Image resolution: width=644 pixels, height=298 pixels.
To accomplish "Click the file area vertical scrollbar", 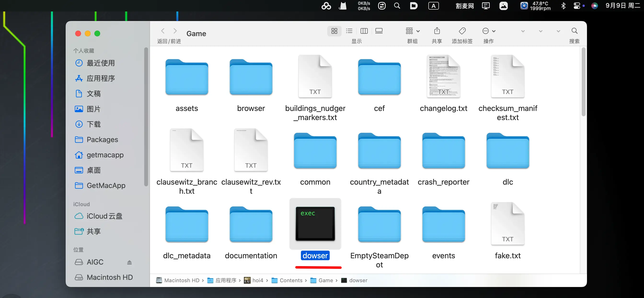I will pyautogui.click(x=583, y=82).
